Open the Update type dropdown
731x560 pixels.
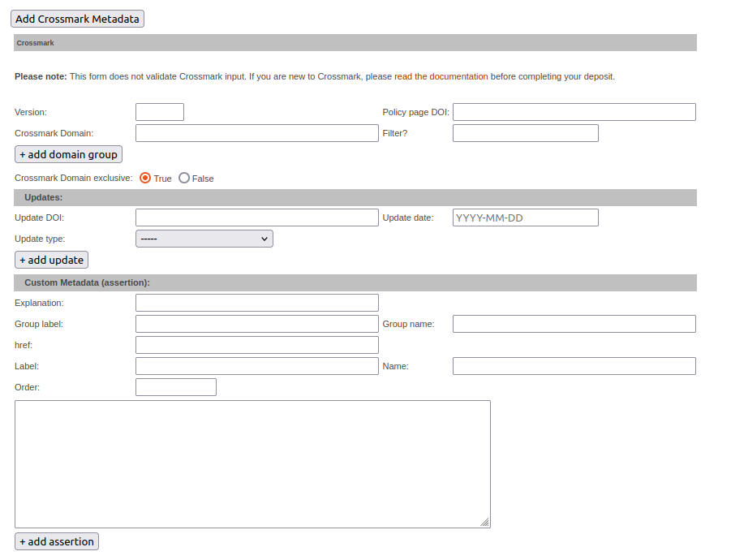(204, 238)
